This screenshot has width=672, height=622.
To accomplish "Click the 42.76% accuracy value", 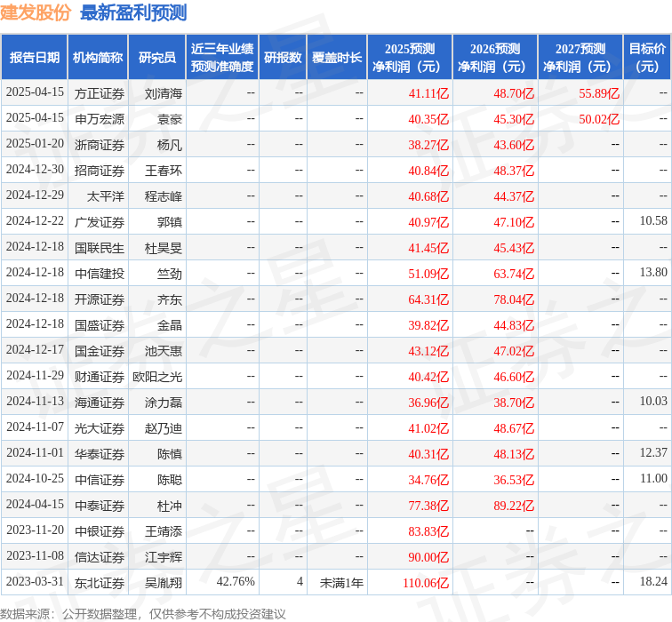I will pos(236,583).
